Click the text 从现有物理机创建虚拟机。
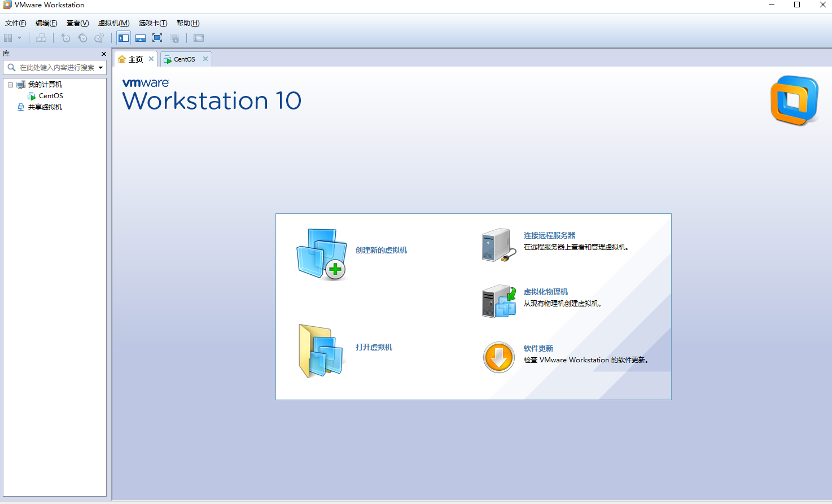Image resolution: width=832 pixels, height=504 pixels. [563, 304]
